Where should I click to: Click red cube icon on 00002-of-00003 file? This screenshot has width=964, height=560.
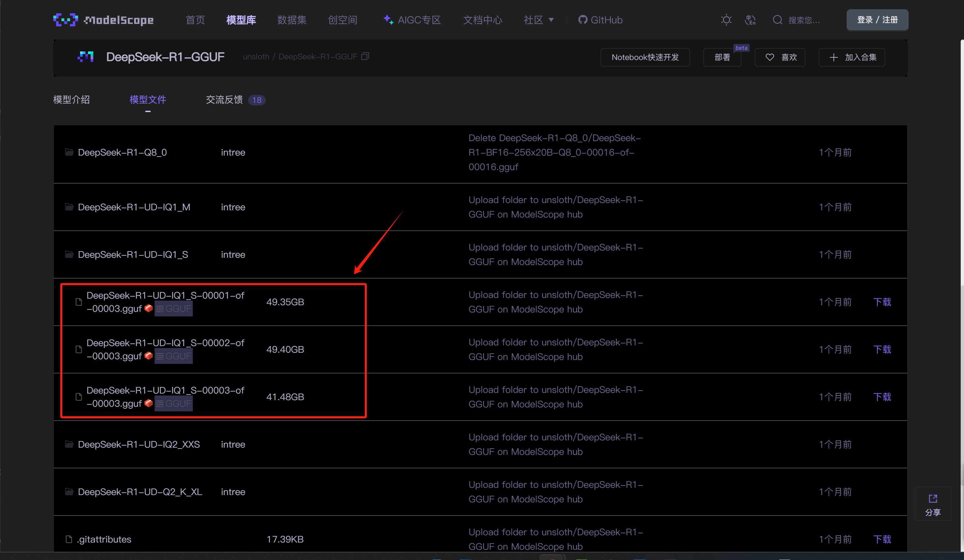coord(149,356)
